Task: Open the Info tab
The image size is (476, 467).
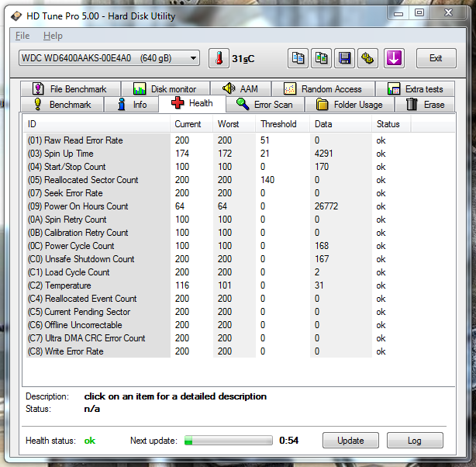Action: 132,105
